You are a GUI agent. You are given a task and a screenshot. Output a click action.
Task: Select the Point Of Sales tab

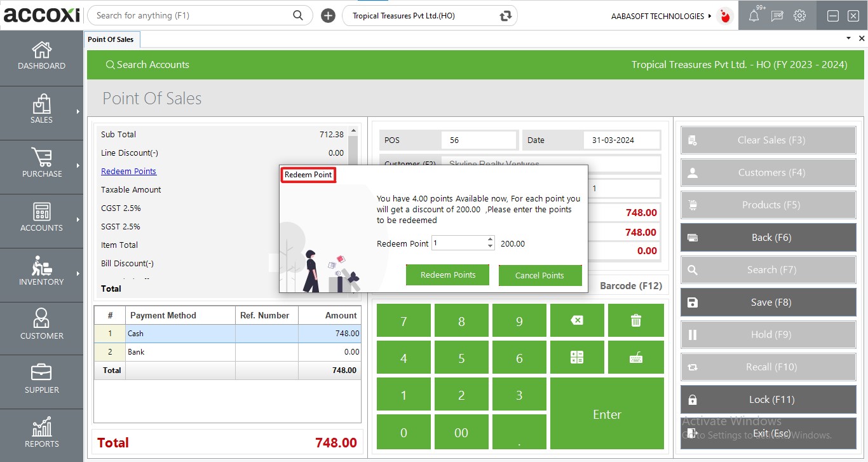pyautogui.click(x=111, y=39)
